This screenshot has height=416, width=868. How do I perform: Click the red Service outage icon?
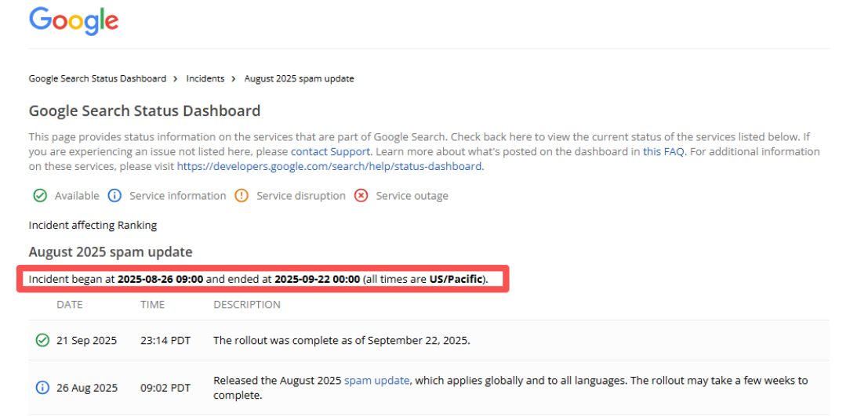click(x=361, y=196)
